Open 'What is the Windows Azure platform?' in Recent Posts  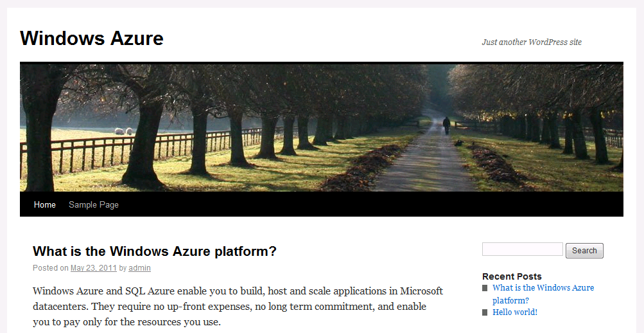pos(543,294)
